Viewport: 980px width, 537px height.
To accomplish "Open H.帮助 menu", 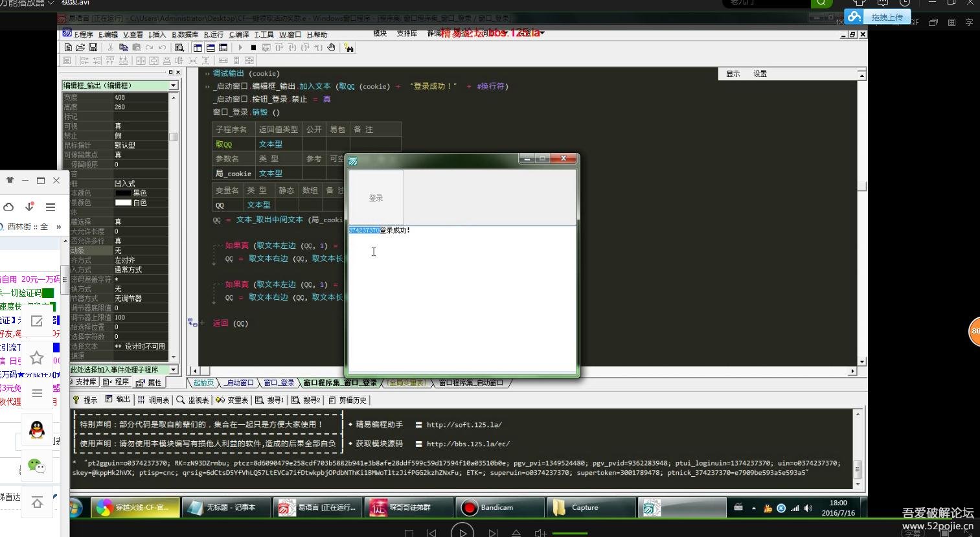I will [x=317, y=34].
